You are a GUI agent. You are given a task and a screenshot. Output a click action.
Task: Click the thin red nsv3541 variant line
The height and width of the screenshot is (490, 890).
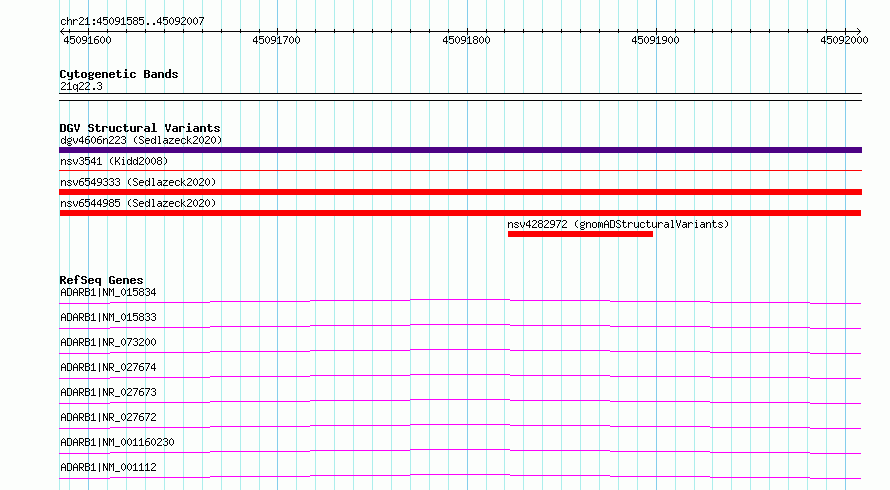click(460, 170)
